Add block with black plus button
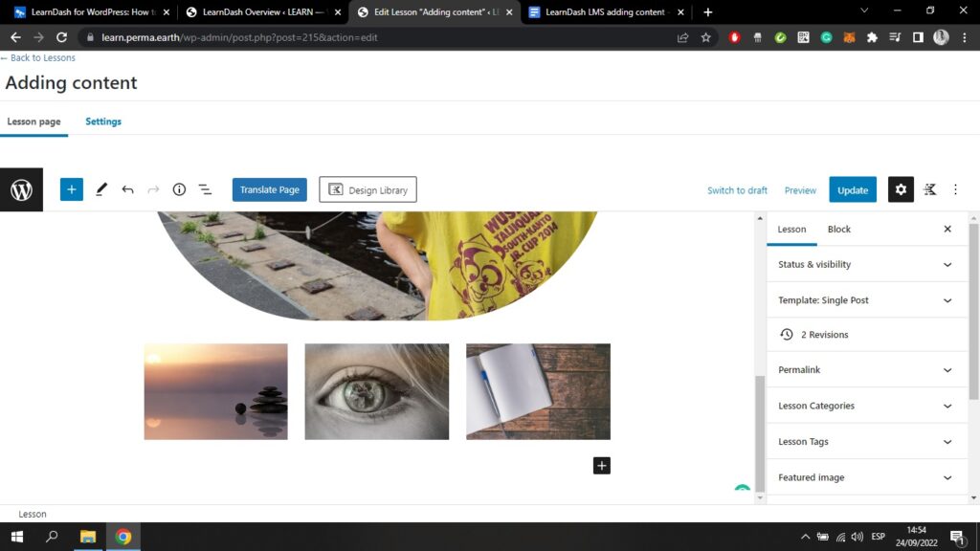This screenshot has width=980, height=551. (x=601, y=466)
